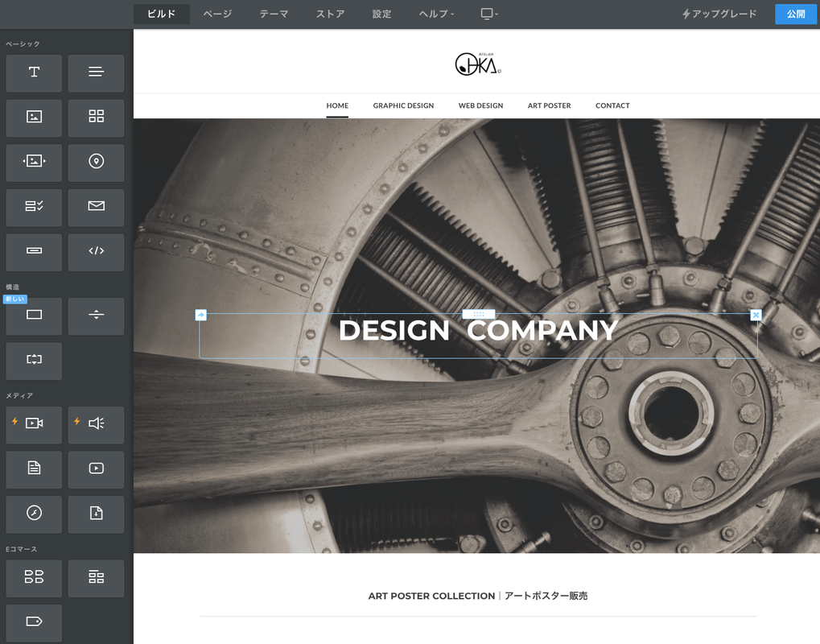Pick the new Section element
This screenshot has height=644, width=820.
(x=34, y=316)
